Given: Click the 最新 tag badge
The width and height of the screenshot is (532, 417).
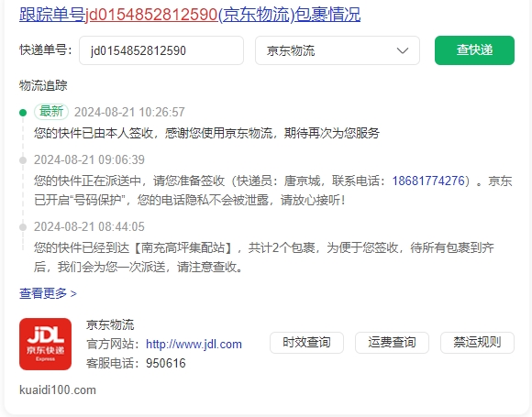Looking at the screenshot, I should click(x=51, y=111).
